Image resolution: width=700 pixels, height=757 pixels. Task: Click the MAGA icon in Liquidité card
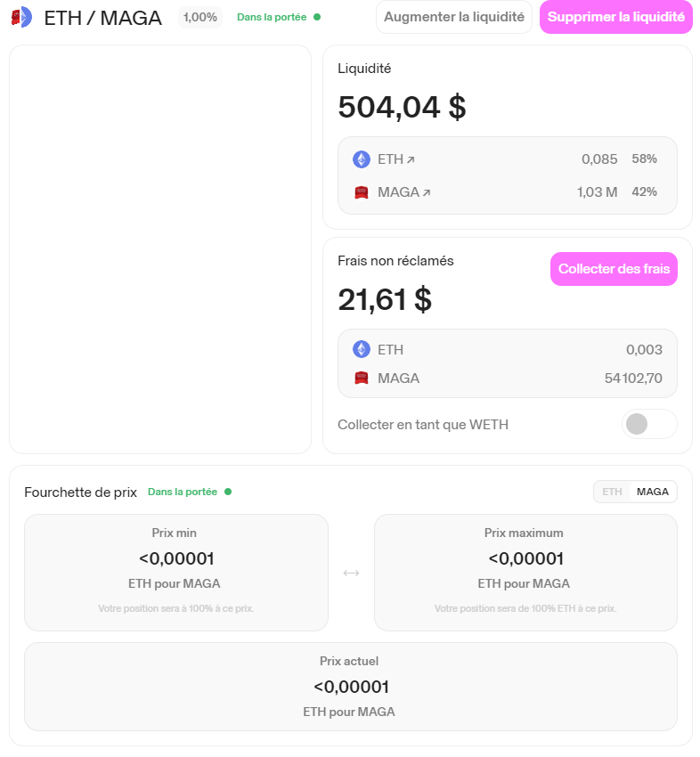(362, 191)
